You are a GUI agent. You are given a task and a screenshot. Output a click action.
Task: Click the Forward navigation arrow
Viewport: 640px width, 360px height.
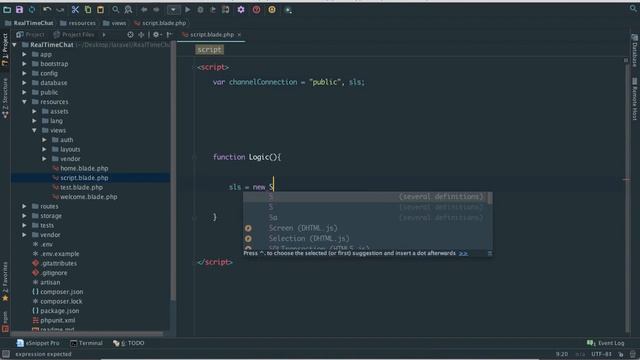(x=156, y=9)
